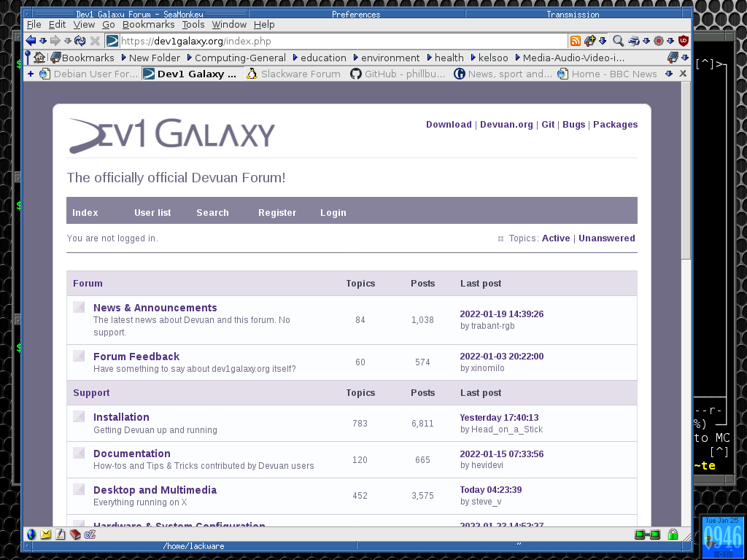Image resolution: width=747 pixels, height=560 pixels.
Task: Open the Installation forum
Action: click(x=121, y=417)
